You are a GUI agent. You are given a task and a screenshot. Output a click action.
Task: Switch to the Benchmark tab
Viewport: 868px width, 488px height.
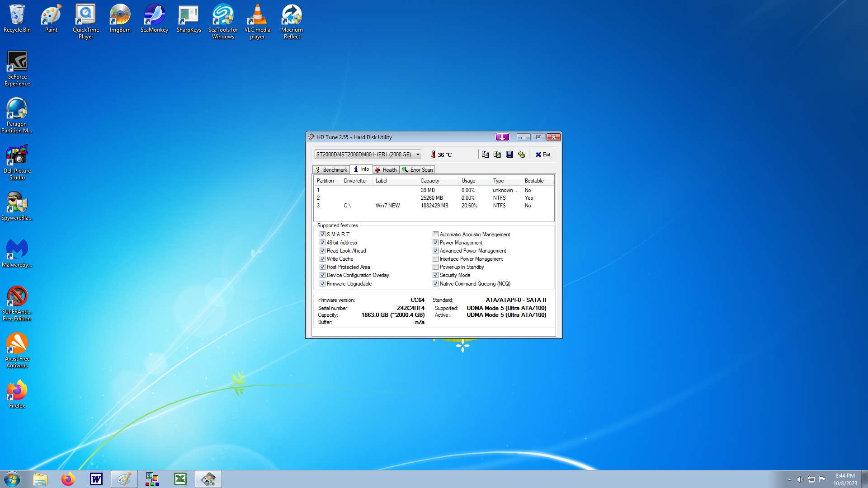pos(331,170)
